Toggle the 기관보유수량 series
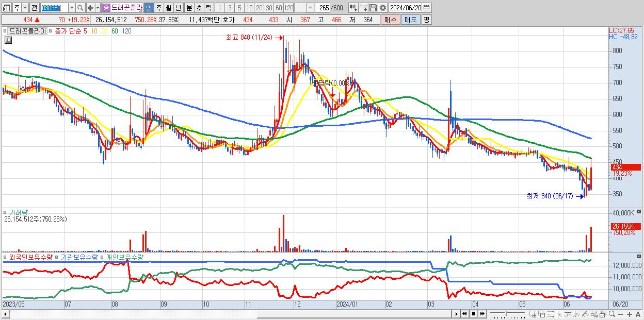This screenshot has height=320, width=644. [79, 257]
